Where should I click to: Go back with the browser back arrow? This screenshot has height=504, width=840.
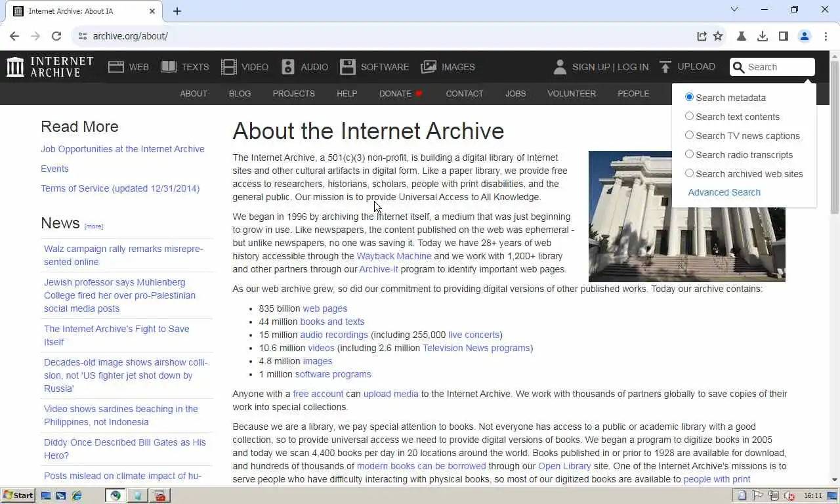[x=14, y=36]
